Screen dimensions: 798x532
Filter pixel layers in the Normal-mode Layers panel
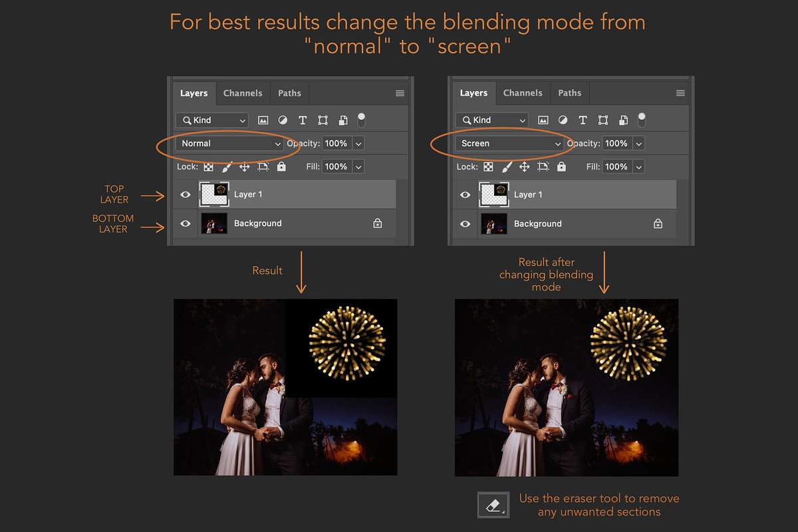point(263,120)
